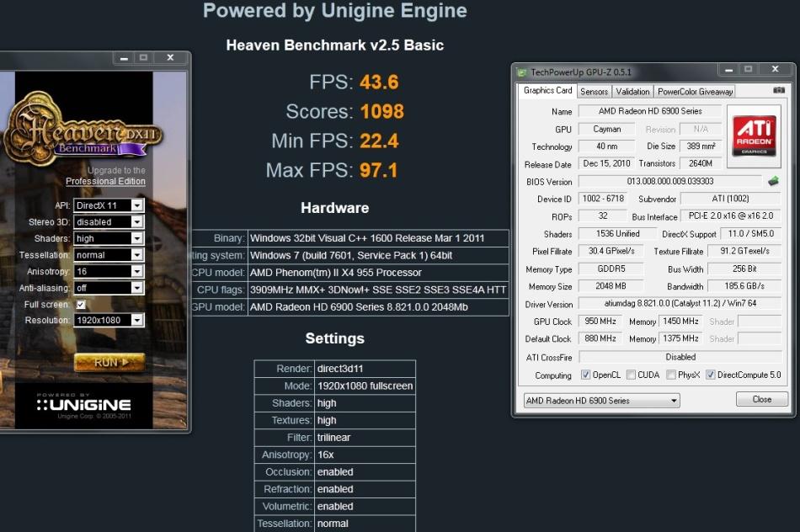The height and width of the screenshot is (532, 800).
Task: Toggle the PhysX checkbox in GPU-Z
Action: 671,375
